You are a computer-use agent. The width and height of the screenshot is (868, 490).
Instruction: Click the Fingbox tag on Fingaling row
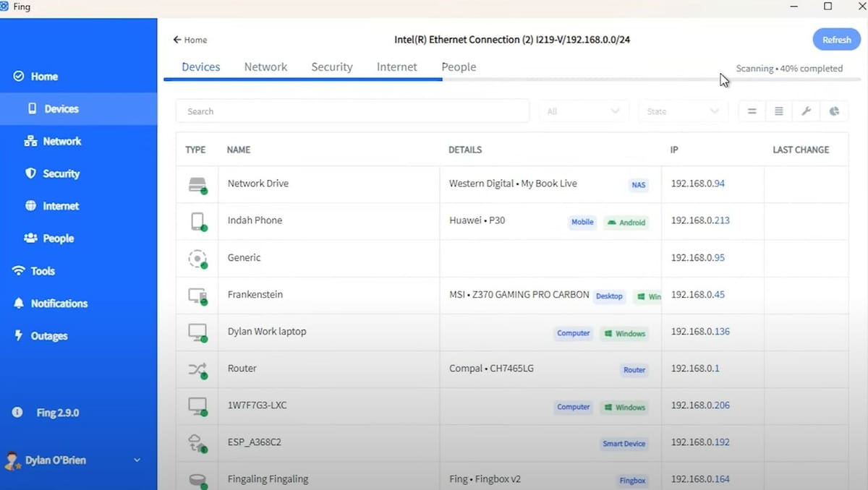[x=633, y=481]
